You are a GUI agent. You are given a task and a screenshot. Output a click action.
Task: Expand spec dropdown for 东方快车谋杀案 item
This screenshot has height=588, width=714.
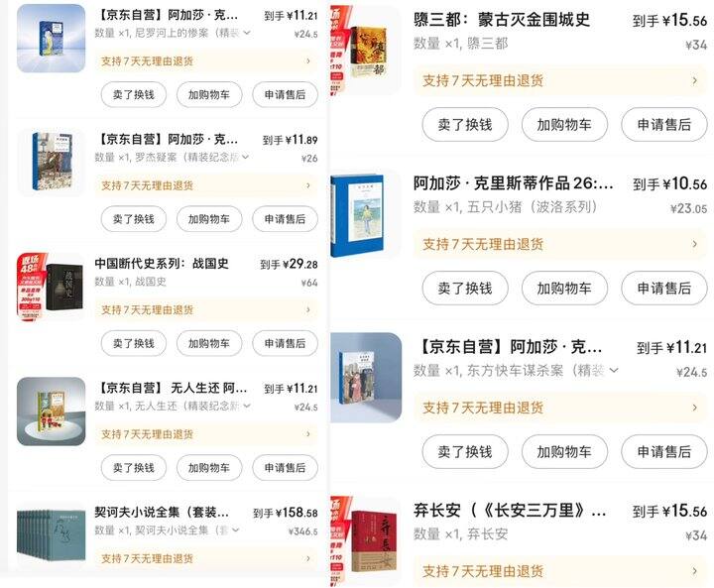(x=614, y=370)
